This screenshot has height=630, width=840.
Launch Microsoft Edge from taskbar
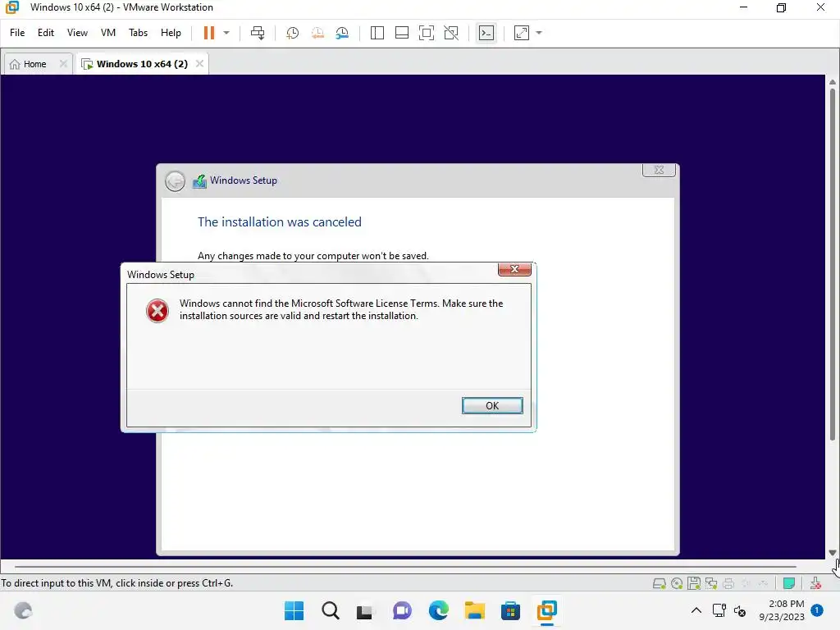tap(438, 610)
